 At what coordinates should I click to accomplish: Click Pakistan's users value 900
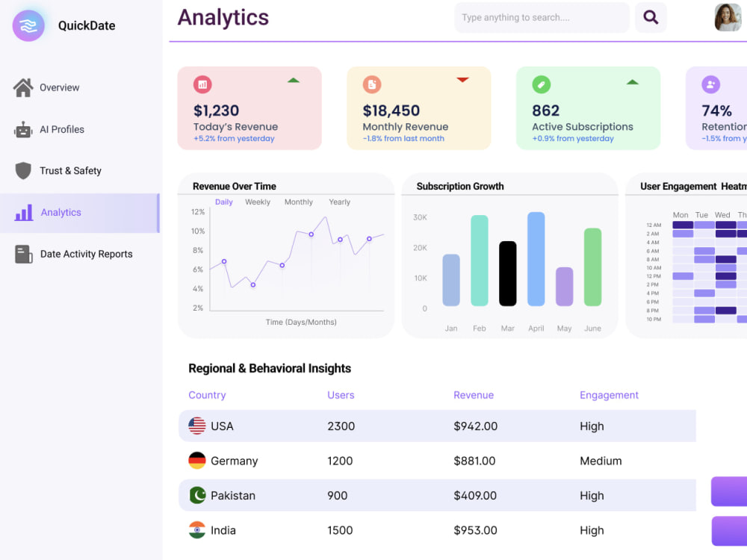(338, 496)
